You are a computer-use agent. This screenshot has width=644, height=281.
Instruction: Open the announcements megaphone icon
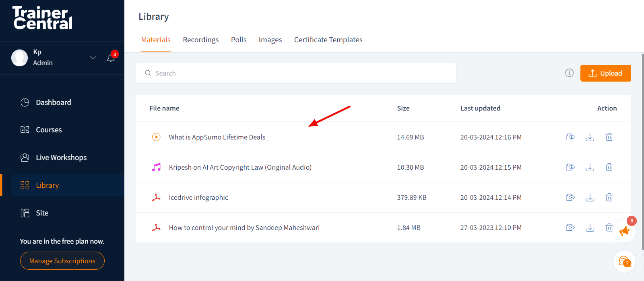pyautogui.click(x=624, y=231)
